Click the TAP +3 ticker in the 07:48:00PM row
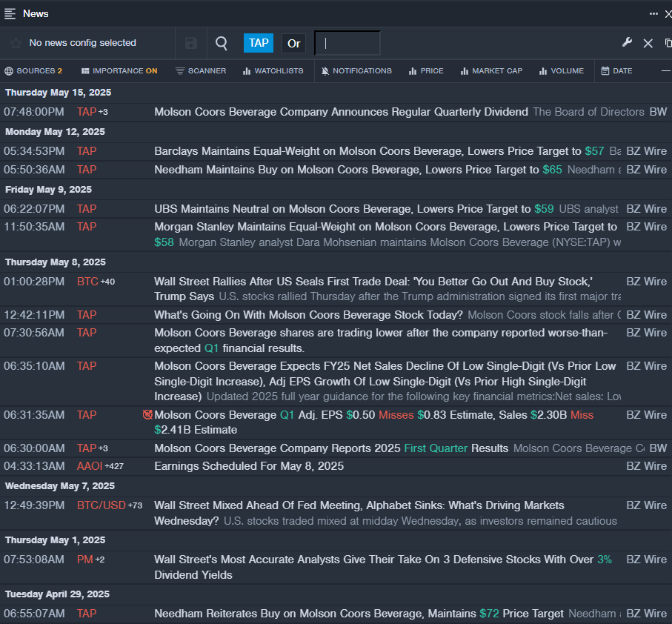 click(93, 112)
